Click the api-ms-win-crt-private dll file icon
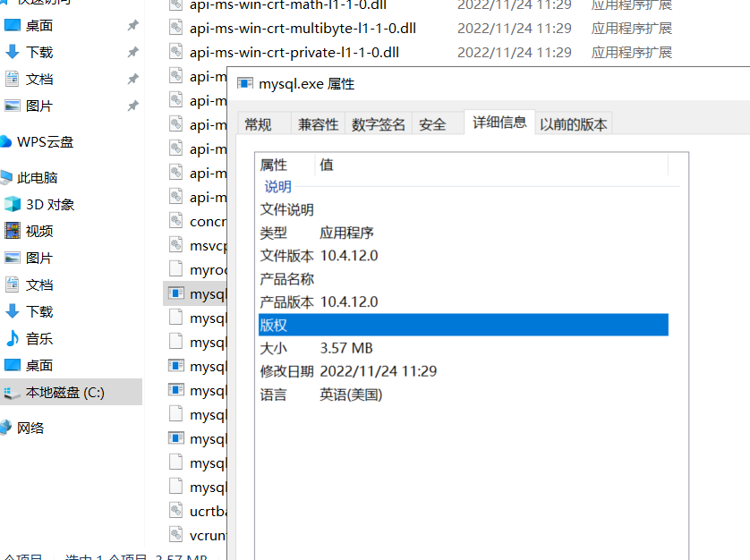This screenshot has height=560, width=750. click(176, 52)
